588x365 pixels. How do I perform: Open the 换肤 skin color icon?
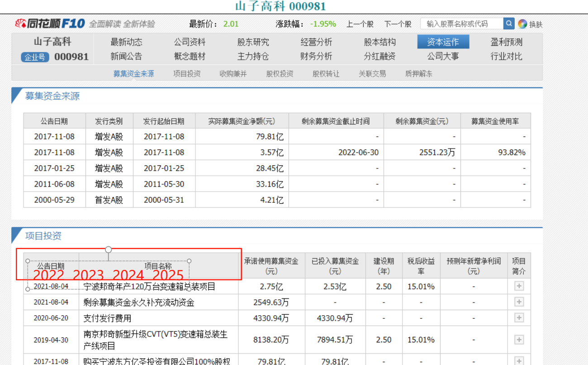[522, 24]
